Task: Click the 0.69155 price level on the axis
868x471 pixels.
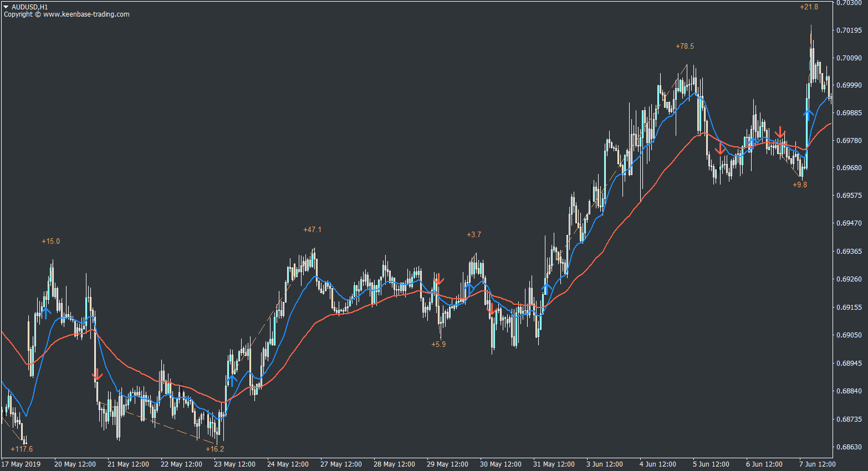Action: click(x=849, y=306)
